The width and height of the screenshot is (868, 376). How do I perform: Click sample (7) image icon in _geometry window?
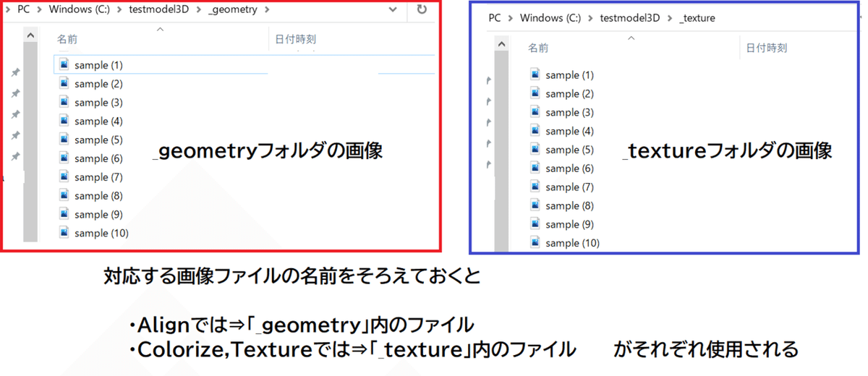(x=64, y=176)
